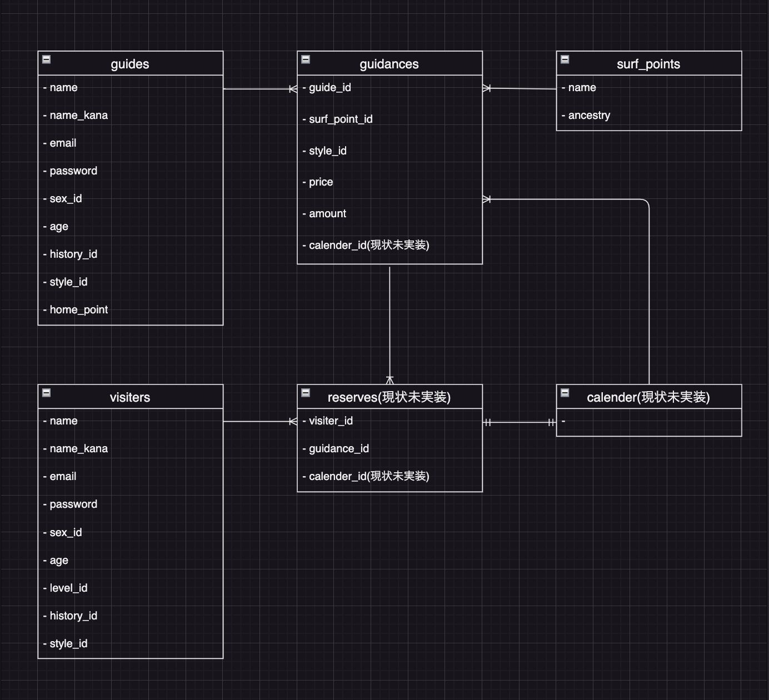This screenshot has height=700, width=769.
Task: Select the reserves(現状未実装) table header
Action: click(389, 397)
